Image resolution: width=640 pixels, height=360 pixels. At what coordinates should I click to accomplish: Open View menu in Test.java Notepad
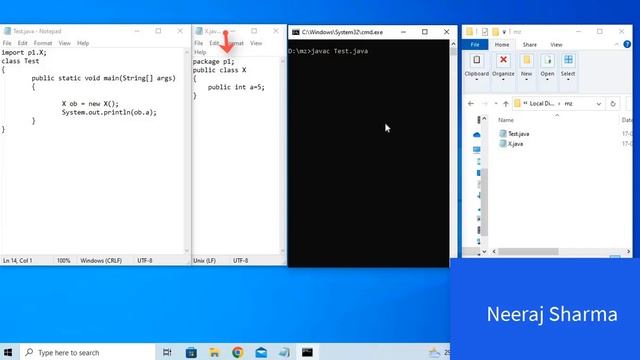(x=64, y=43)
